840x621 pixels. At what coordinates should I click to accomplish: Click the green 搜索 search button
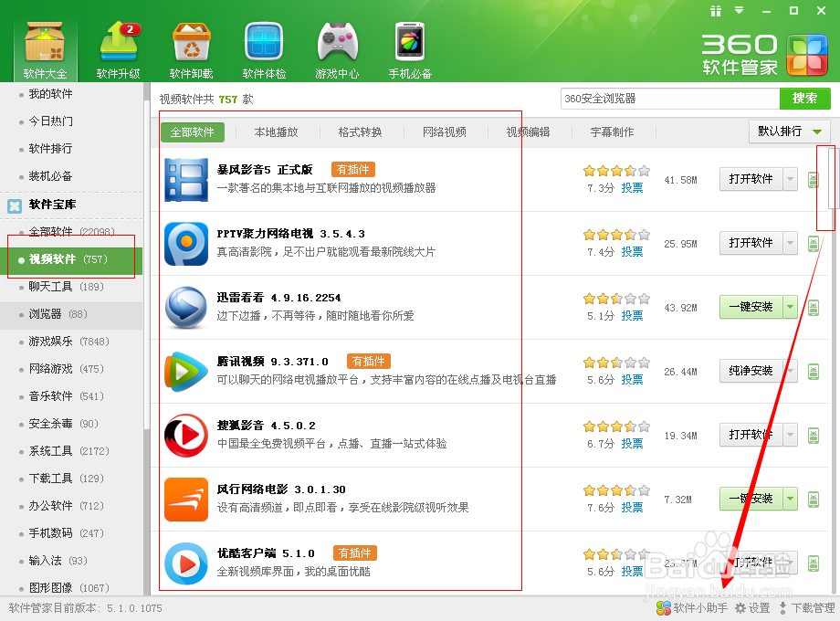(x=804, y=98)
